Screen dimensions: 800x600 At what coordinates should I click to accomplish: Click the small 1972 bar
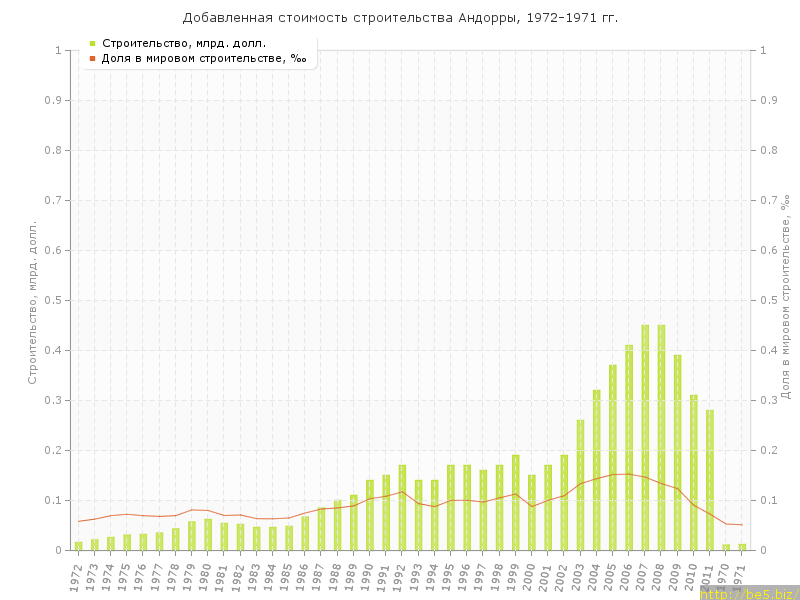78,545
